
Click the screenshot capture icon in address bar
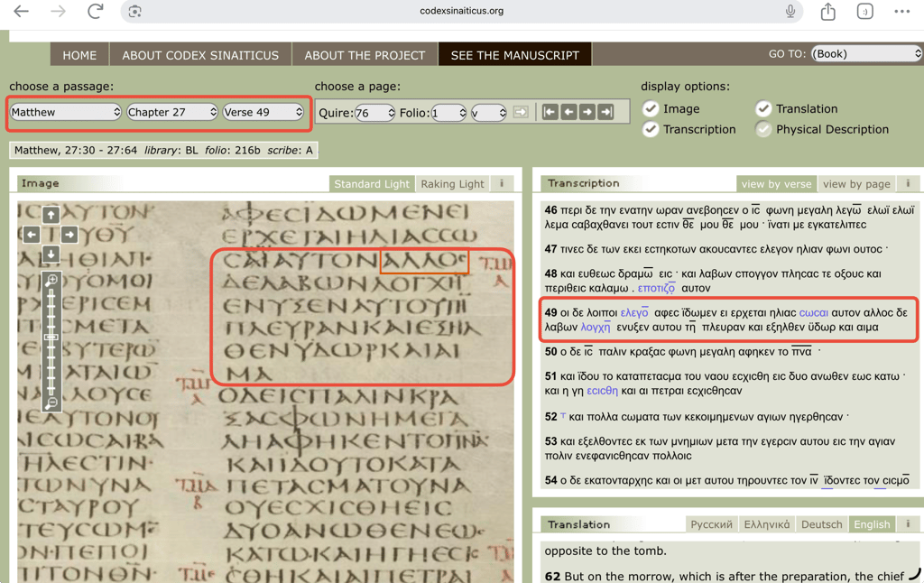[135, 11]
